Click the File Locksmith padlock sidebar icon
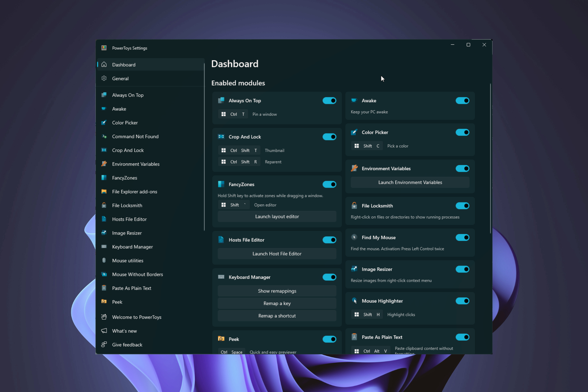This screenshot has width=588, height=392. (x=104, y=205)
